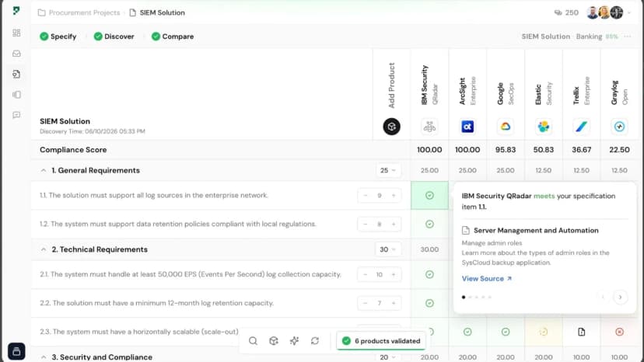Click the refresh icon in bottom toolbar
The width and height of the screenshot is (644, 362).
(314, 341)
